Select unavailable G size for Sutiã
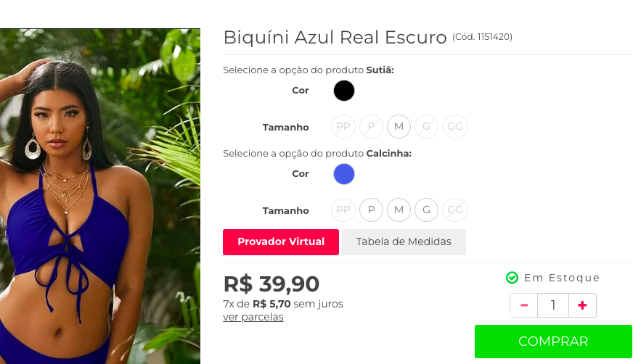641x364 pixels. coord(426,127)
